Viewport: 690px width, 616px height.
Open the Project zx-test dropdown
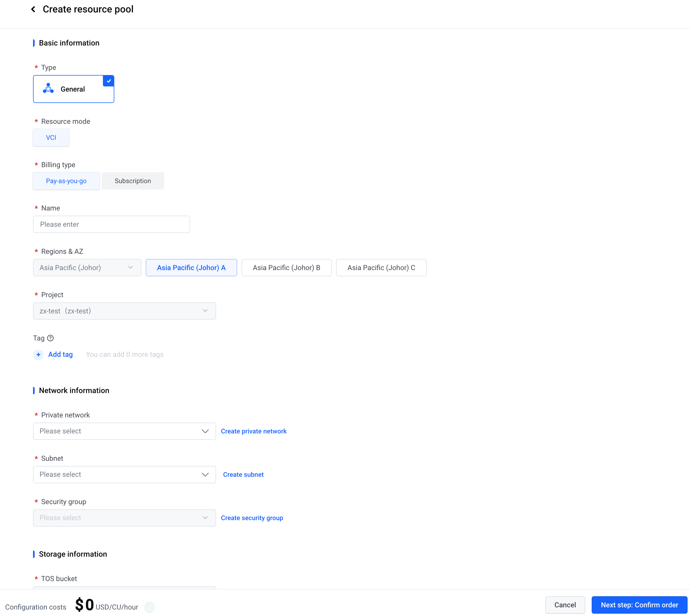(x=124, y=311)
